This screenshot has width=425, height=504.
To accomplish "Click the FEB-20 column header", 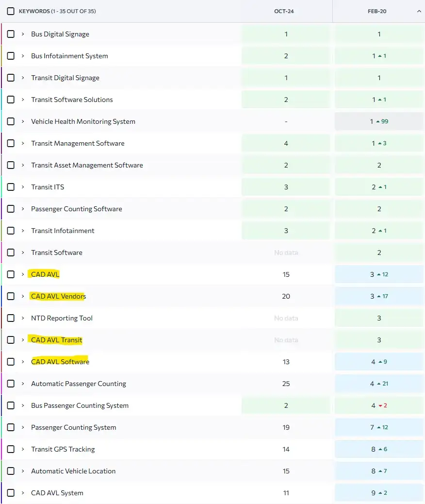I will pyautogui.click(x=377, y=11).
